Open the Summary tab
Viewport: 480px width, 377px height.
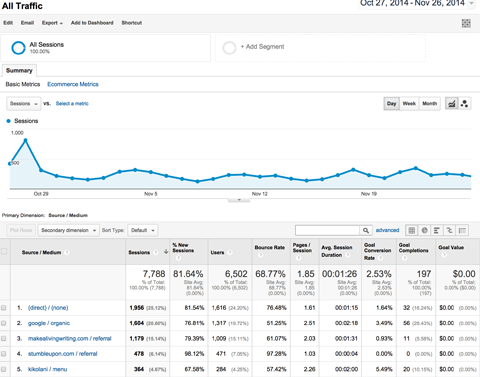pyautogui.click(x=19, y=71)
